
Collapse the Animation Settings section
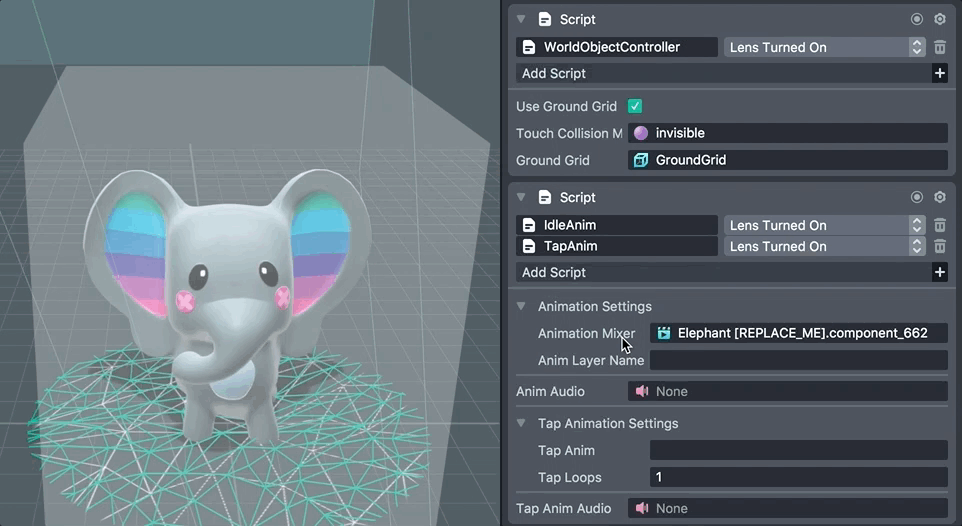click(x=521, y=307)
